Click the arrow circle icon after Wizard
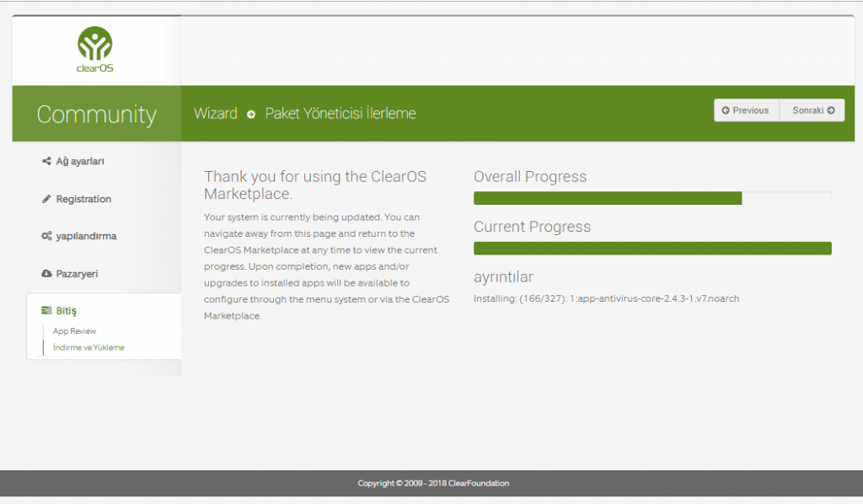The height and width of the screenshot is (504, 863). pos(251,114)
